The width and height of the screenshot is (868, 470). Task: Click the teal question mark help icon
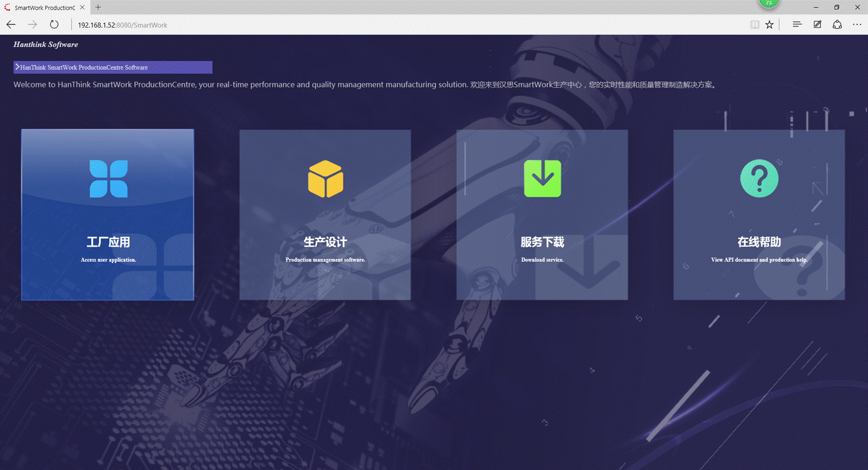759,179
